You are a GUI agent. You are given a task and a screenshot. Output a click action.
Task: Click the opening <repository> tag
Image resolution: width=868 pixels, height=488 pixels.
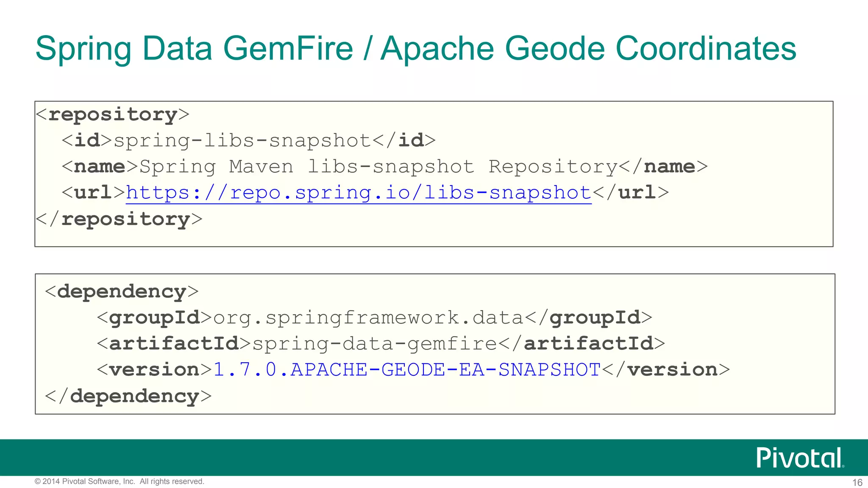(112, 114)
